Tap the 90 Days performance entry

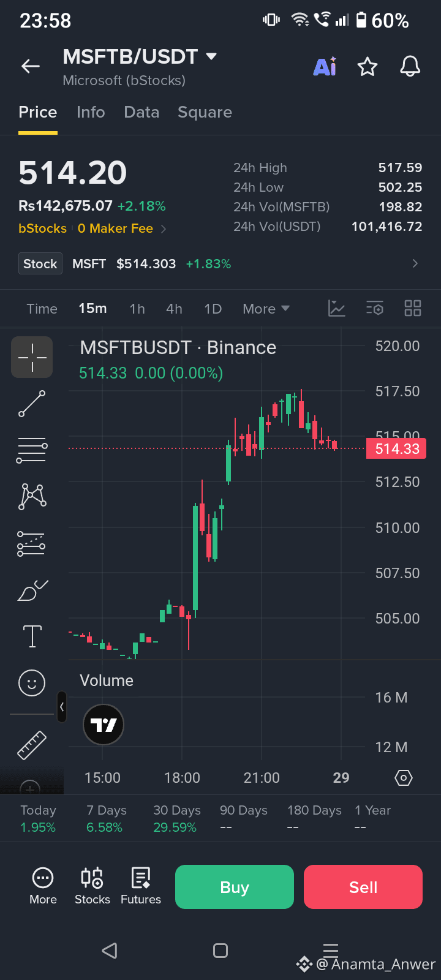(x=244, y=818)
